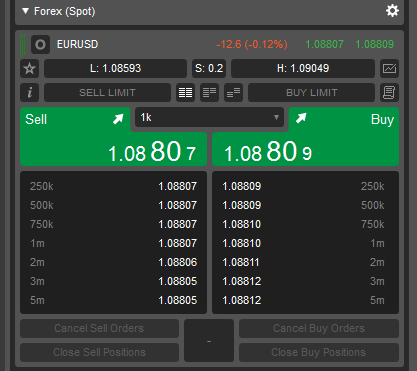
Task: Click the SELL LIMIT button
Action: (107, 92)
